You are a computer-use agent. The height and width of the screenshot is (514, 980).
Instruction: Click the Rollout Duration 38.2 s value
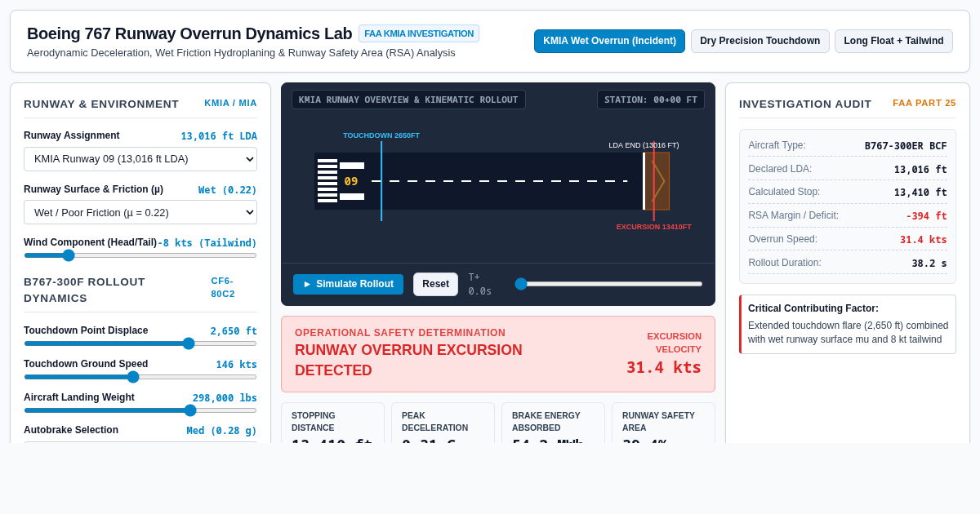[929, 264]
